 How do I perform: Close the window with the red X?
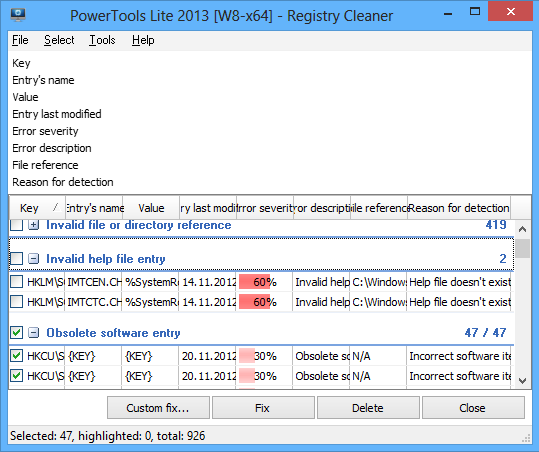point(510,12)
